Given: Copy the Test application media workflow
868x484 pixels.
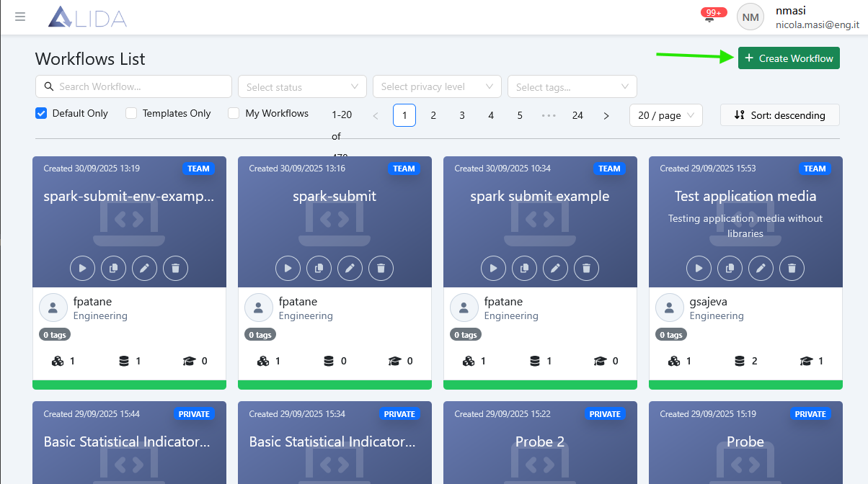Looking at the screenshot, I should (x=730, y=268).
